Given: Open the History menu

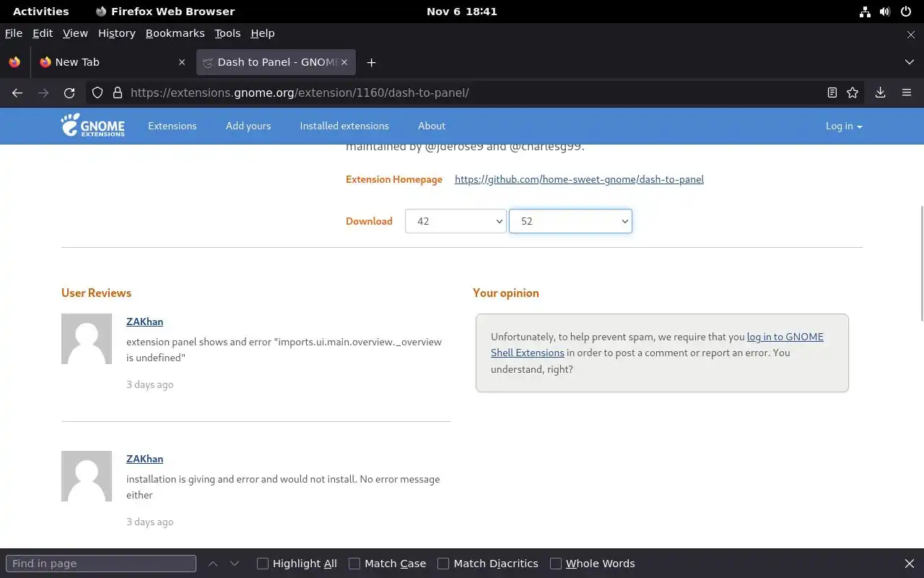Looking at the screenshot, I should (x=117, y=33).
